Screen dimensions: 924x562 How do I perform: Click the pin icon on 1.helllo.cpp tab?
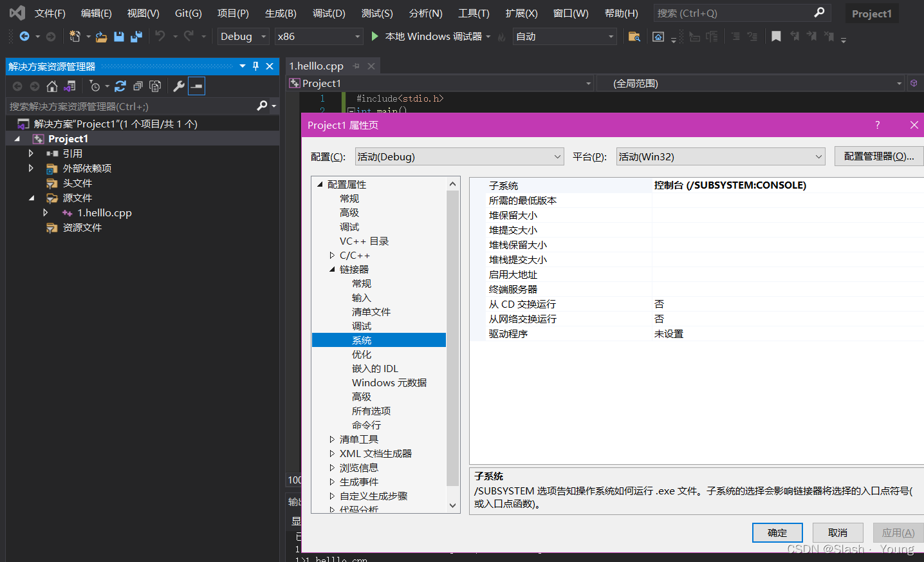point(356,66)
